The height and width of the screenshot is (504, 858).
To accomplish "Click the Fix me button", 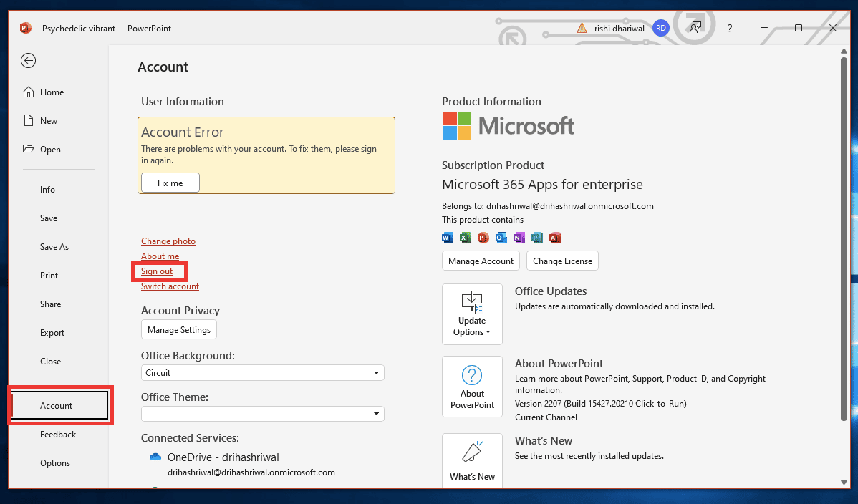I will click(x=170, y=183).
